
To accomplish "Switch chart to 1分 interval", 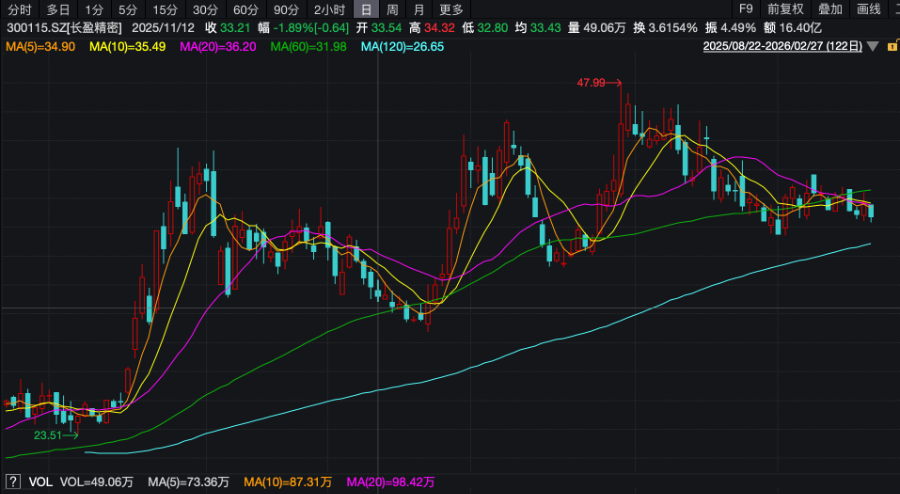I will 94,9.
